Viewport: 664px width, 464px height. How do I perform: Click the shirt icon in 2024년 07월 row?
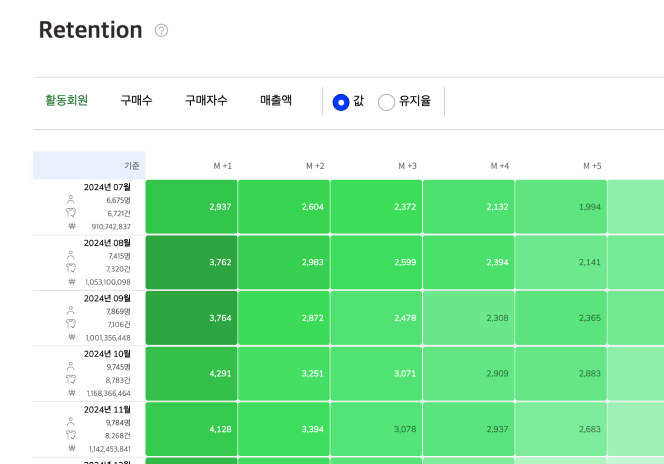(x=71, y=213)
